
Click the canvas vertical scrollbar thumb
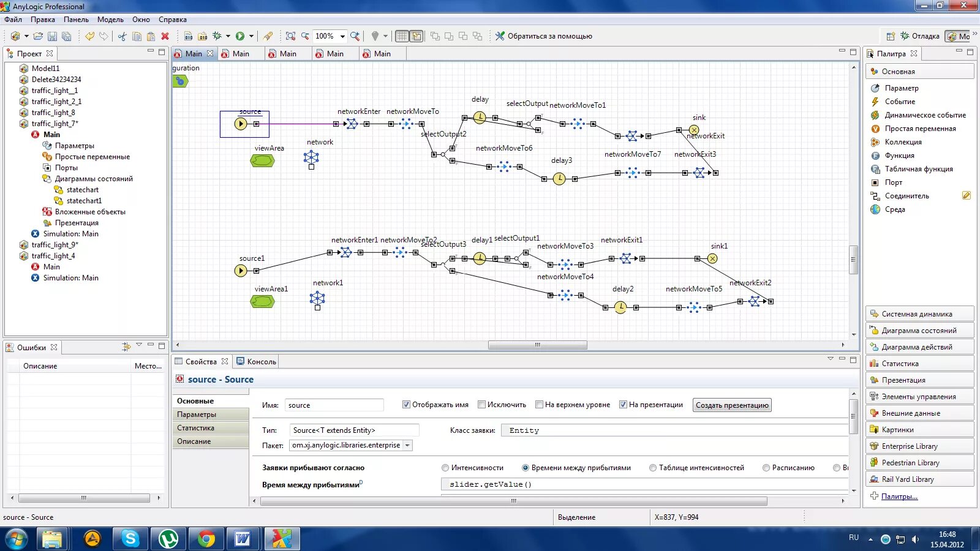(x=853, y=259)
